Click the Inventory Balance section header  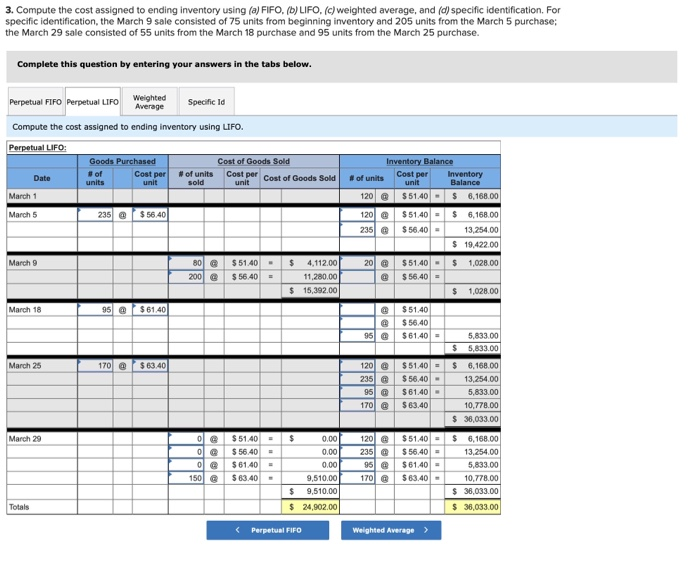[x=420, y=161]
